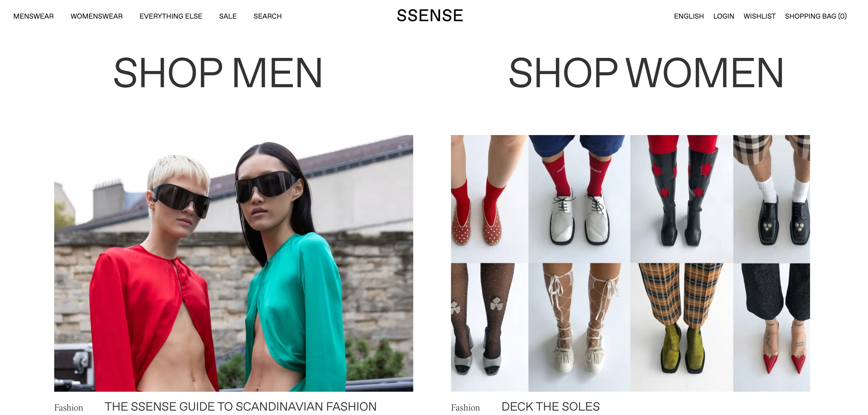868x415 pixels.
Task: Click the SHOP WOMEN heading
Action: point(646,73)
